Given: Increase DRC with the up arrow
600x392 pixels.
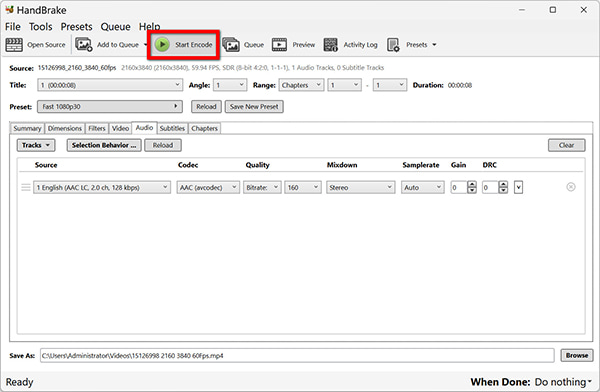Looking at the screenshot, I should pyautogui.click(x=504, y=184).
